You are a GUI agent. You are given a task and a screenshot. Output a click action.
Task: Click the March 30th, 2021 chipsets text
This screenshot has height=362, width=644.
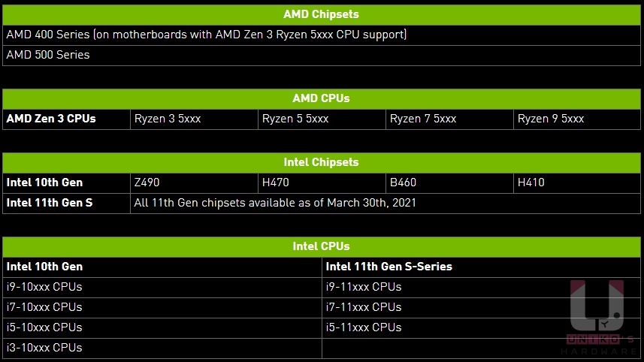point(275,203)
